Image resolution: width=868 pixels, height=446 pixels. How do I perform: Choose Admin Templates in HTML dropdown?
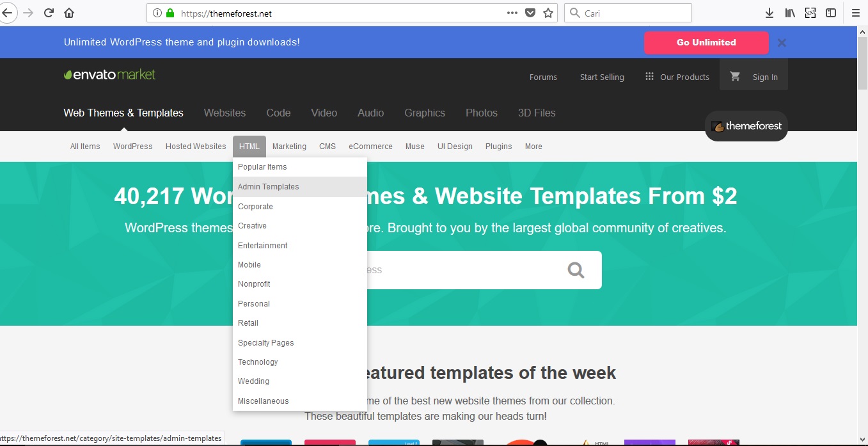click(300, 187)
